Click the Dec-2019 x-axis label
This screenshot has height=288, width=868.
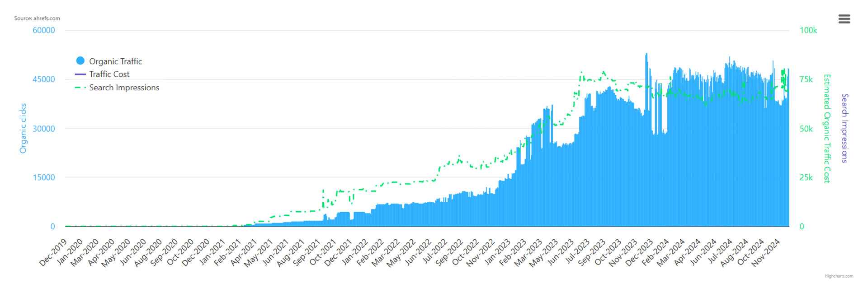54,252
